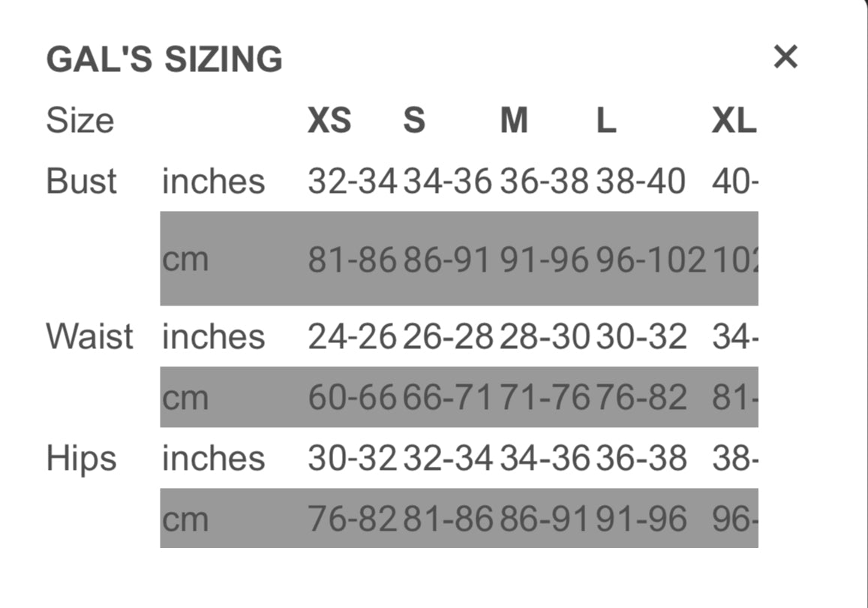Screen dimensions: 868x608
Task: Click the cm unit label in Waist row
Action: [185, 398]
